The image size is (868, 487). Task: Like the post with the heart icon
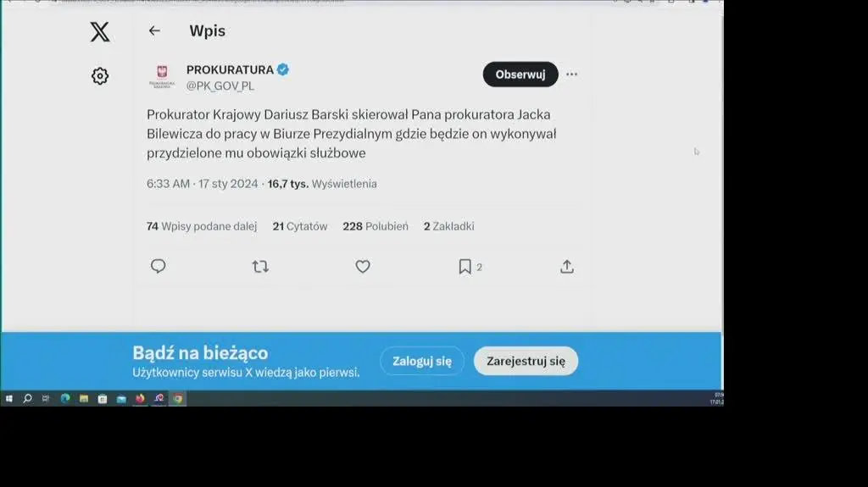(x=363, y=267)
